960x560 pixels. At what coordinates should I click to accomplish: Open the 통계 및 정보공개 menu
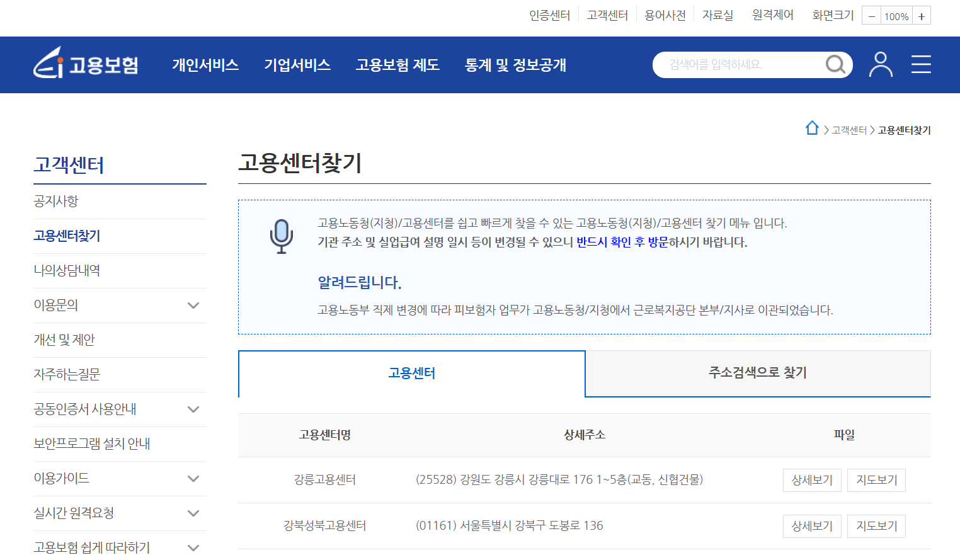515,64
